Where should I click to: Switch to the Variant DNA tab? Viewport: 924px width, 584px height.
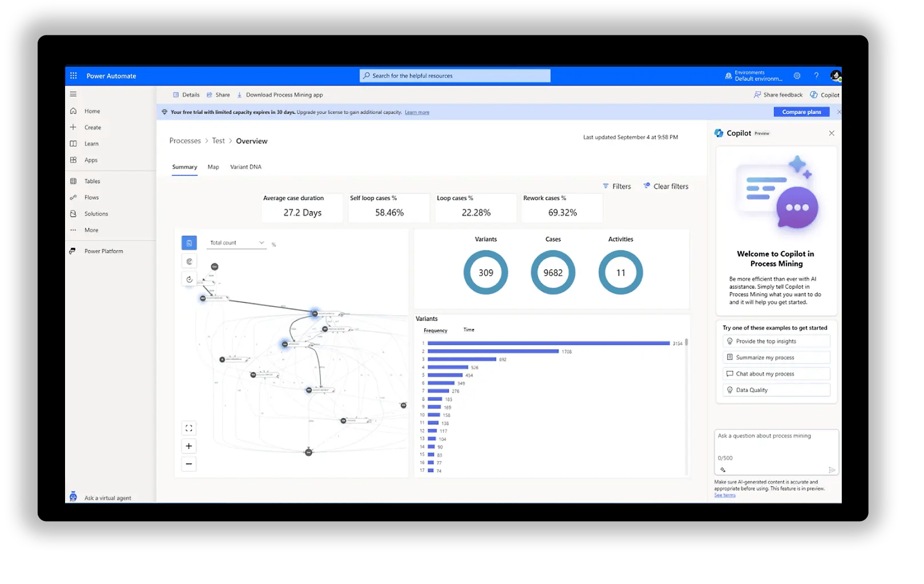click(245, 167)
